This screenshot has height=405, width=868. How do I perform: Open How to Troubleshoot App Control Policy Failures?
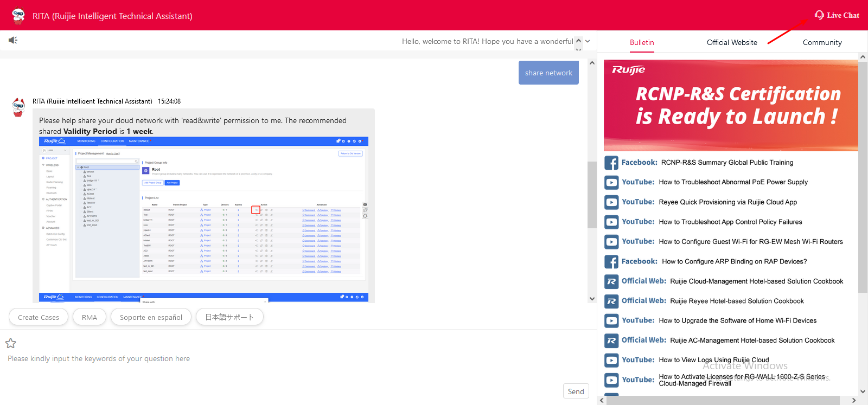pos(730,222)
